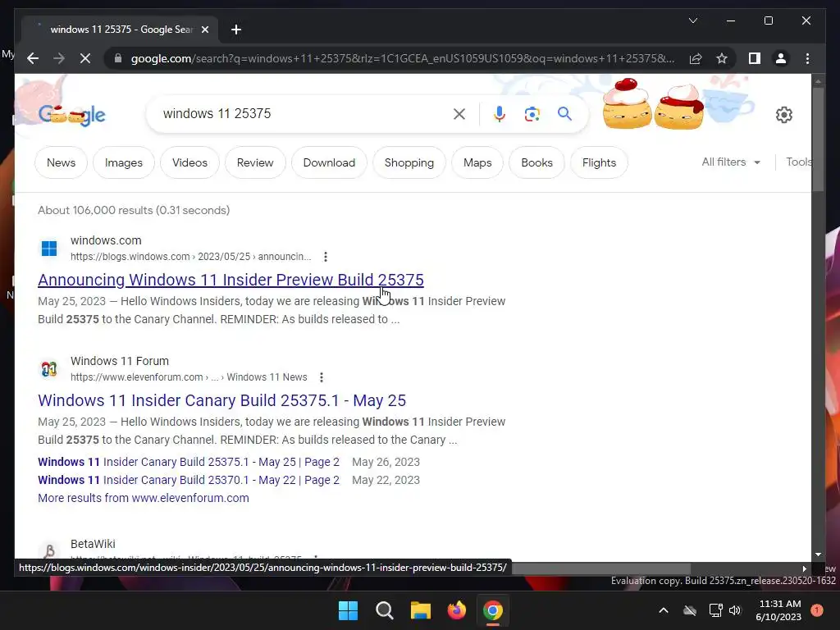840x630 pixels.
Task: Stop loading the page
Action: [x=85, y=58]
